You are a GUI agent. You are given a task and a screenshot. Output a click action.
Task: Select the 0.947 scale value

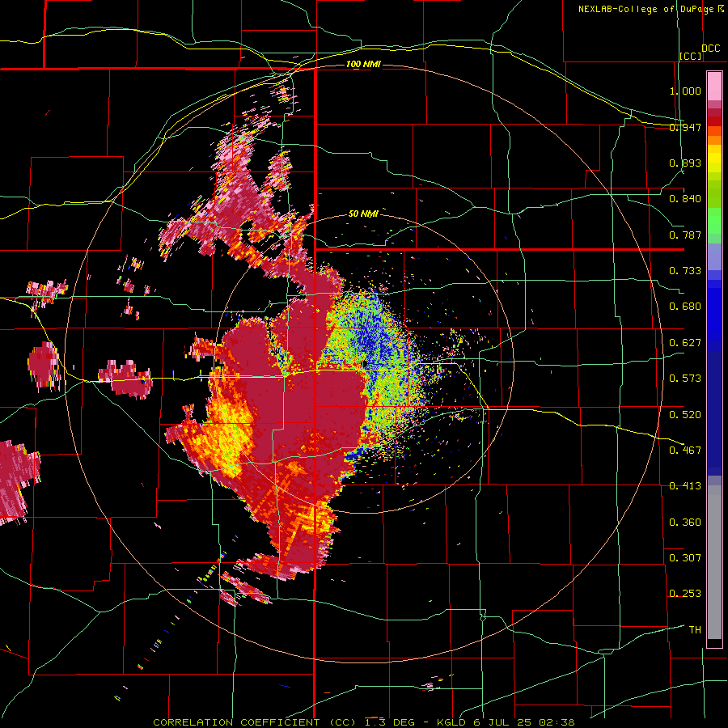[685, 127]
